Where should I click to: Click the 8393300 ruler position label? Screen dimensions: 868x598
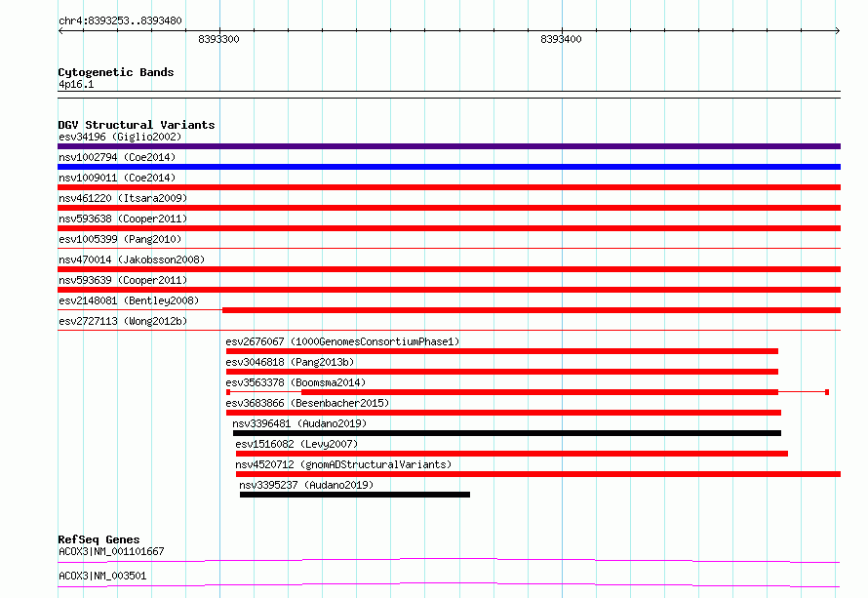tap(218, 39)
